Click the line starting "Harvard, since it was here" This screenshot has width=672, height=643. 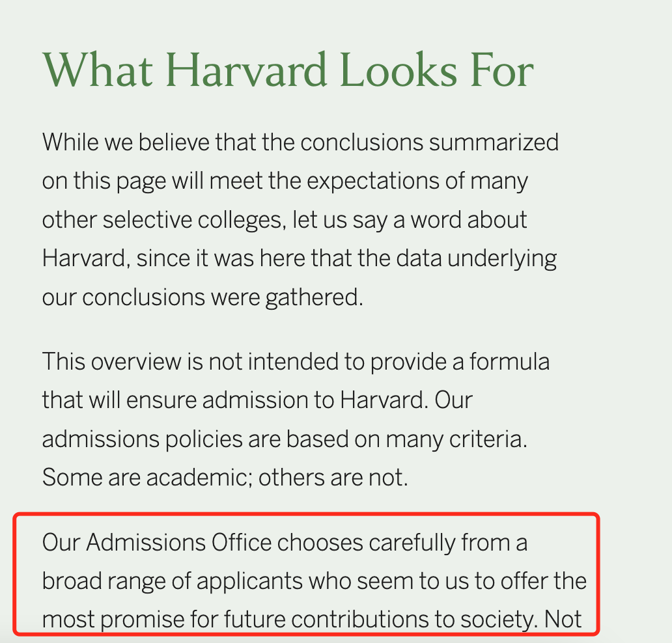(299, 258)
